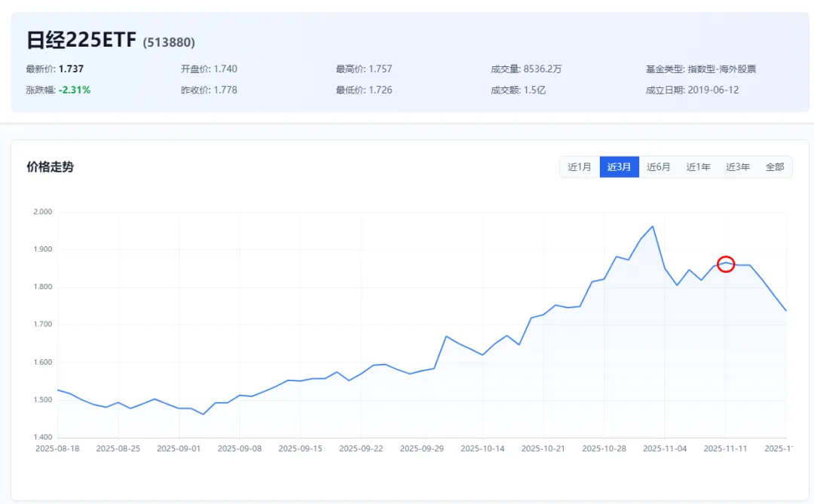Click the 成交量 8536.2万 figure

tap(543, 69)
